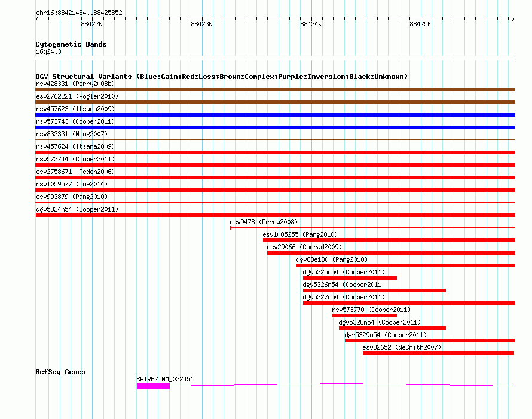Select the red bar of dgv5325n54
532x419 pixels.
[x=350, y=278]
